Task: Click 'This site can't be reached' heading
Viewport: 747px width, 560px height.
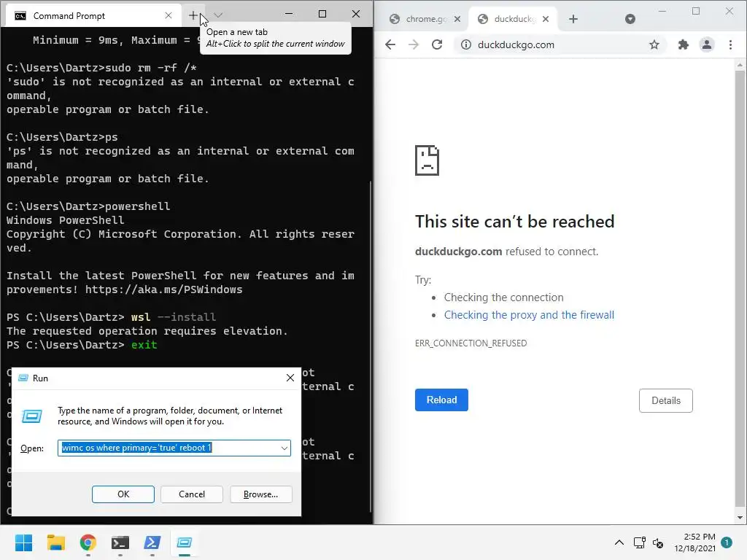Action: [x=514, y=222]
